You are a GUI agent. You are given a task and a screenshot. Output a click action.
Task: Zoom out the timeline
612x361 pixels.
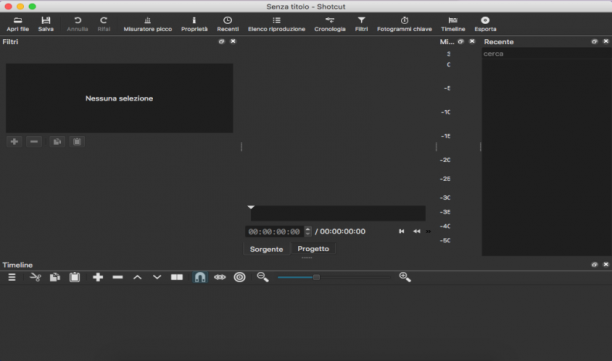[263, 277]
